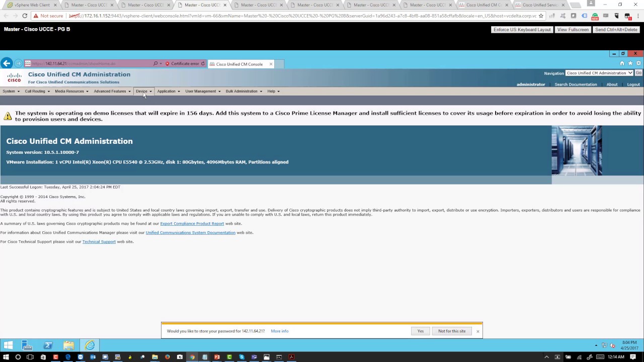This screenshot has width=644, height=362.
Task: Open the Advanced Features menu
Action: point(112,91)
